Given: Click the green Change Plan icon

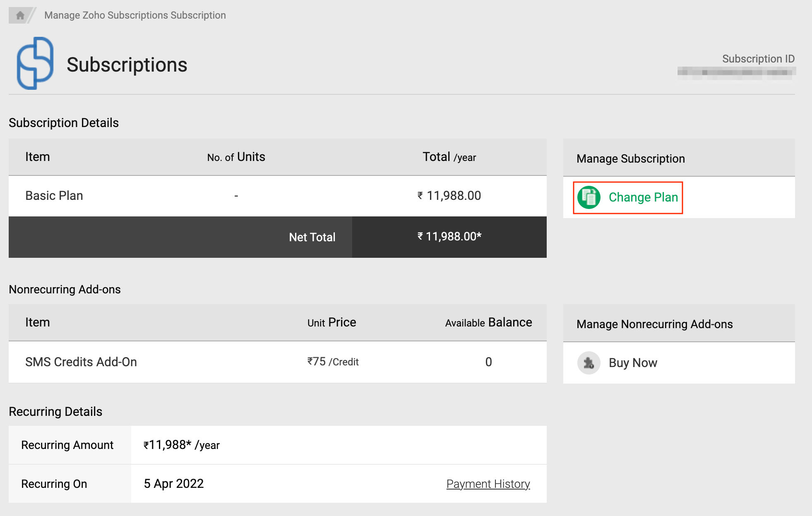Looking at the screenshot, I should (x=589, y=197).
